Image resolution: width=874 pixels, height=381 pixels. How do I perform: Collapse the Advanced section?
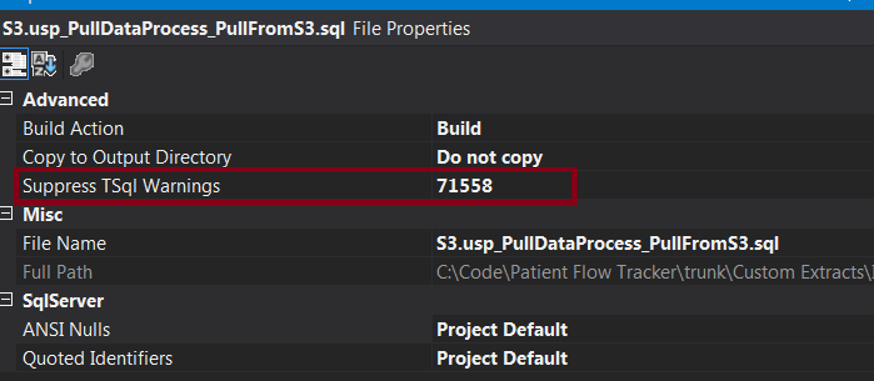tap(6, 99)
